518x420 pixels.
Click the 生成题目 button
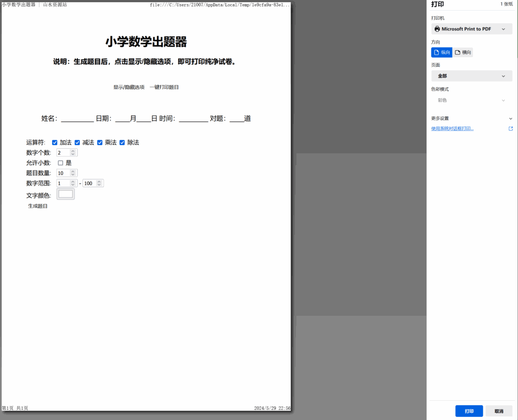point(37,206)
